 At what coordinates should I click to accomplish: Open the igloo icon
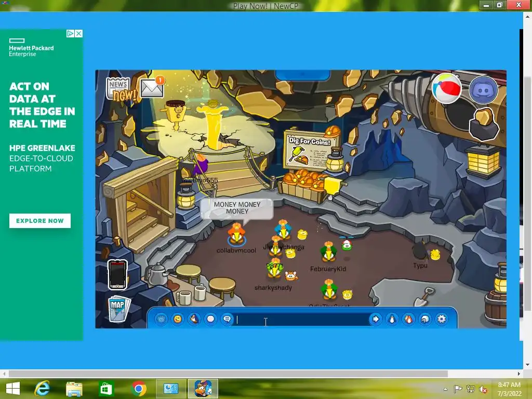(x=425, y=319)
